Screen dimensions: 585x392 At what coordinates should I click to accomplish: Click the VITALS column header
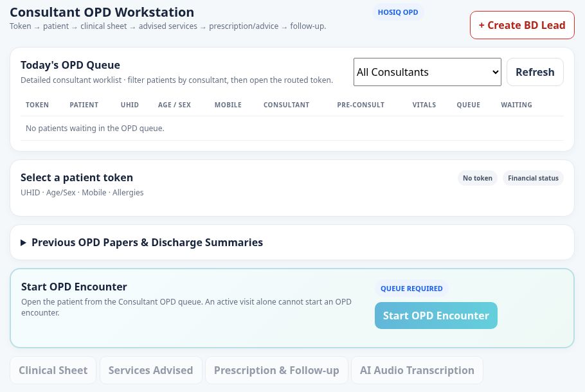coord(424,105)
